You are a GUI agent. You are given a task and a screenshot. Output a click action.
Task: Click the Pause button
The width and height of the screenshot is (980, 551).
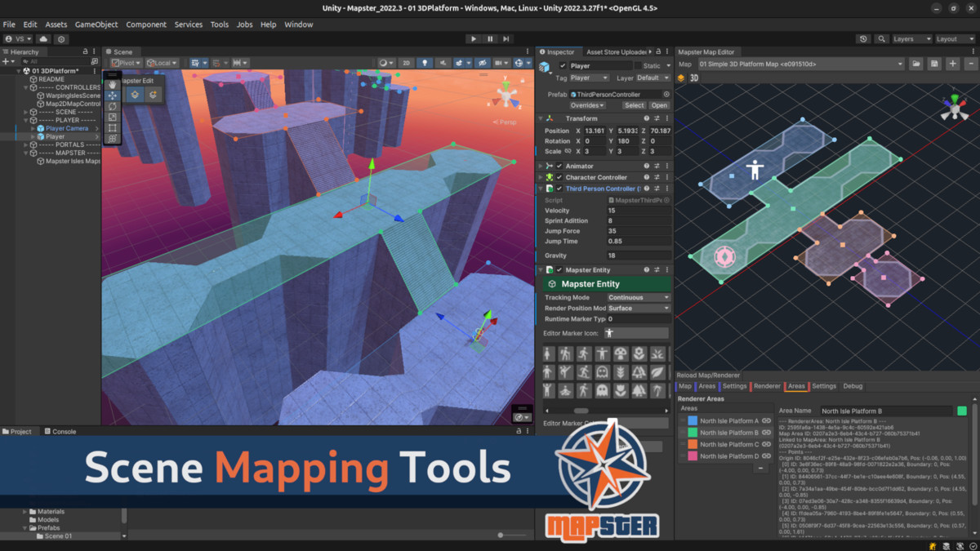490,38
